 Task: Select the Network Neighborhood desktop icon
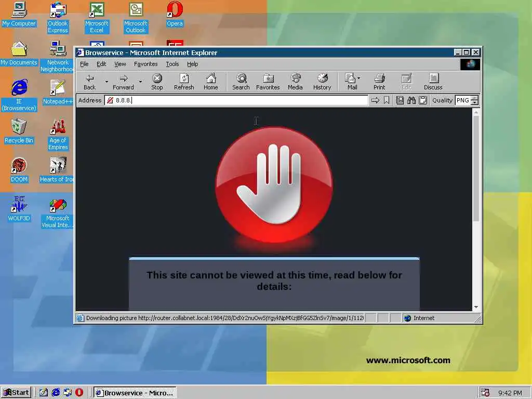(x=57, y=56)
